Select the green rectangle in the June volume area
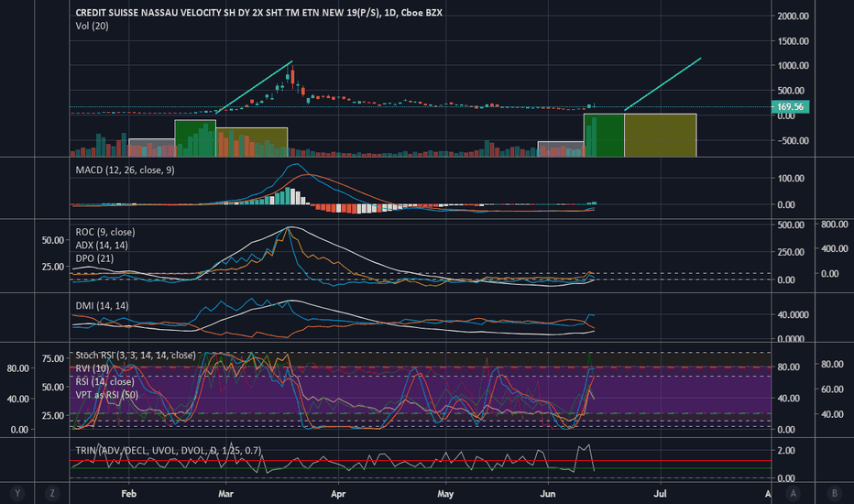Viewport: 854px width, 504px height. 604,135
